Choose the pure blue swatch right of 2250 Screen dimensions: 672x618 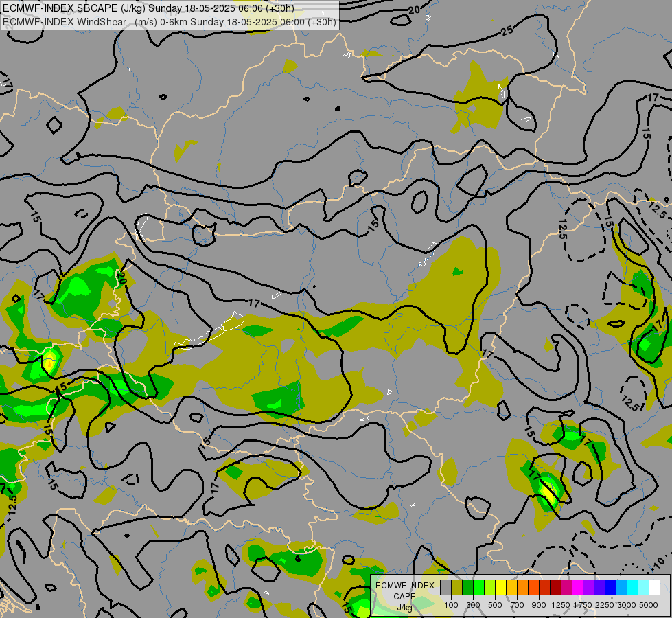pos(610,588)
